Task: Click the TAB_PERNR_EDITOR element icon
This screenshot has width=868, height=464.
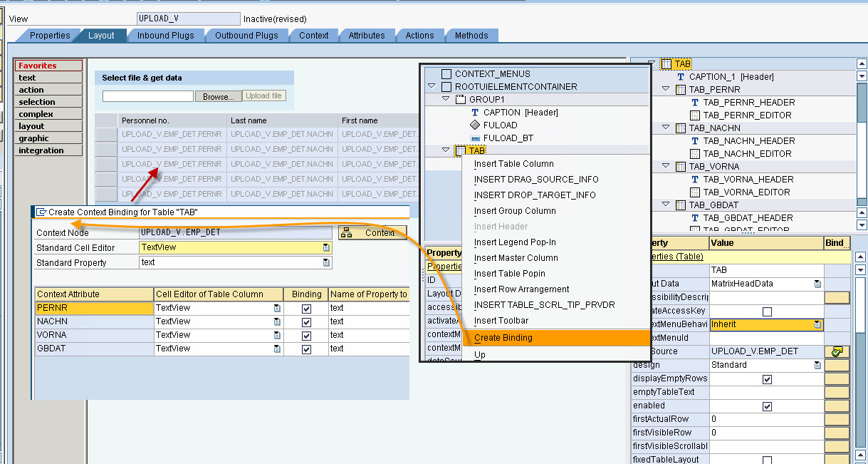Action: [x=695, y=114]
